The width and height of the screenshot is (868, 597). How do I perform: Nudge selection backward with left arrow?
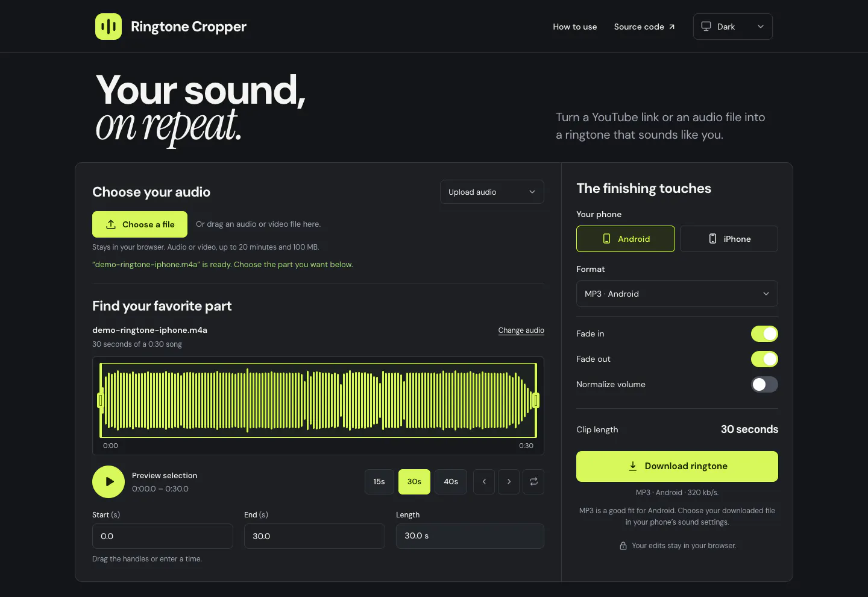click(x=484, y=482)
